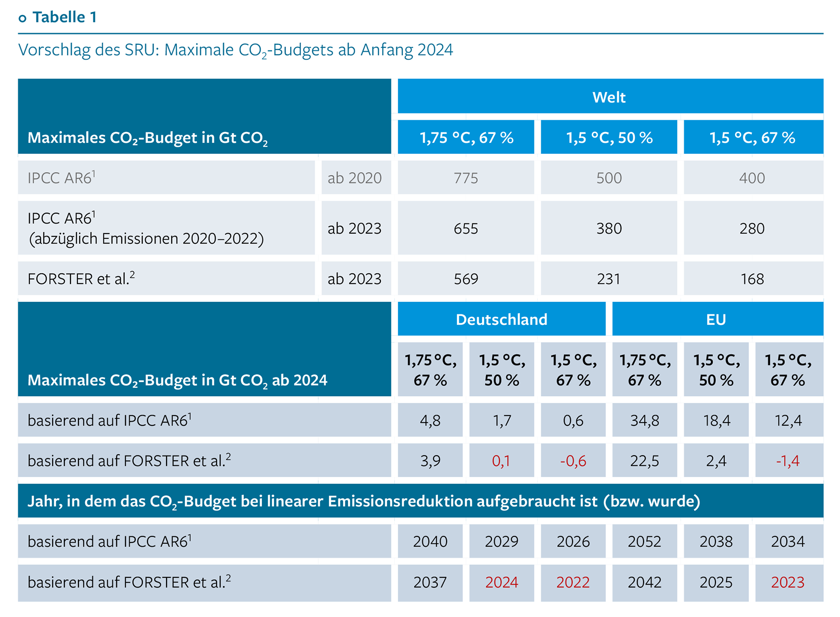
Task: Click EU's "1,5 °C, 50 %" column header
Action: (x=716, y=370)
